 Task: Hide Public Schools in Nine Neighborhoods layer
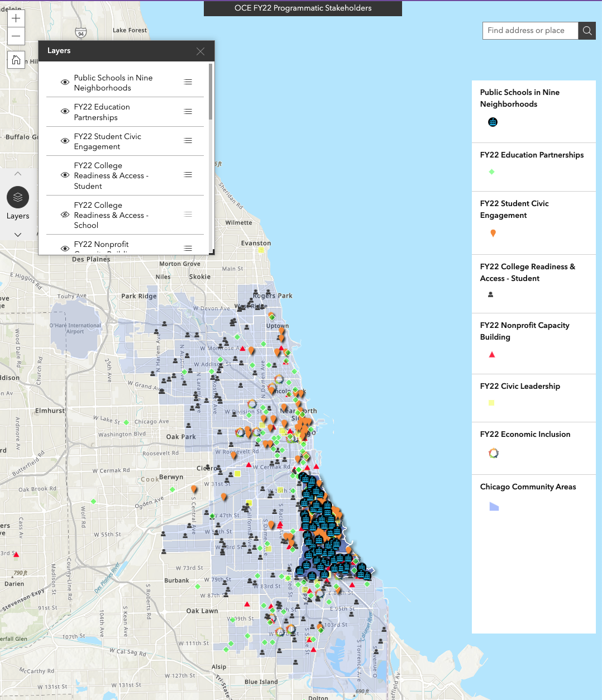coord(65,82)
